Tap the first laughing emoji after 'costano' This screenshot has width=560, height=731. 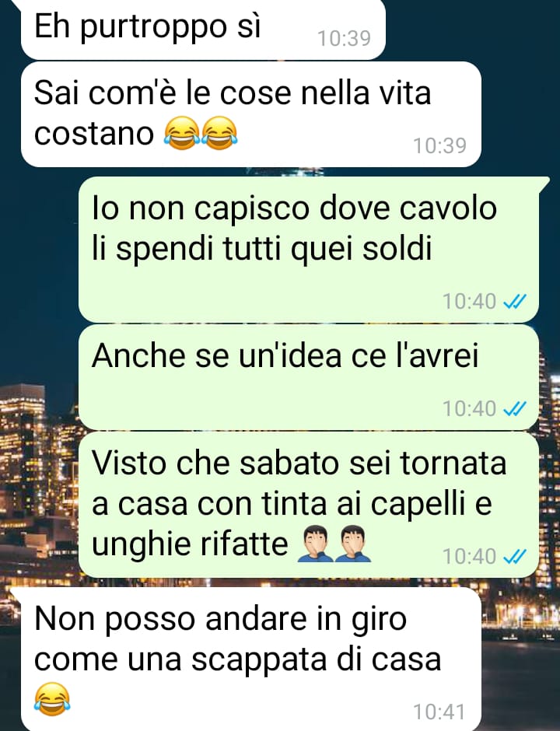182,133
